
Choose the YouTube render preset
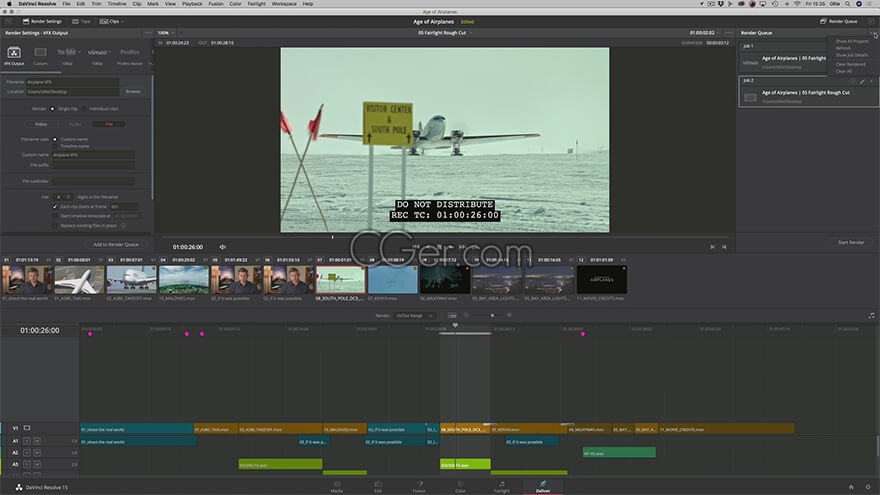(x=67, y=56)
